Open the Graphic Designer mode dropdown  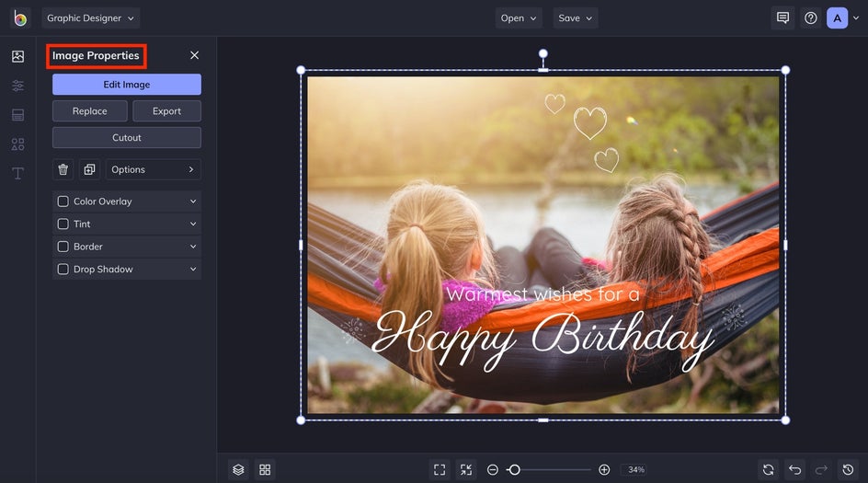[x=91, y=18]
